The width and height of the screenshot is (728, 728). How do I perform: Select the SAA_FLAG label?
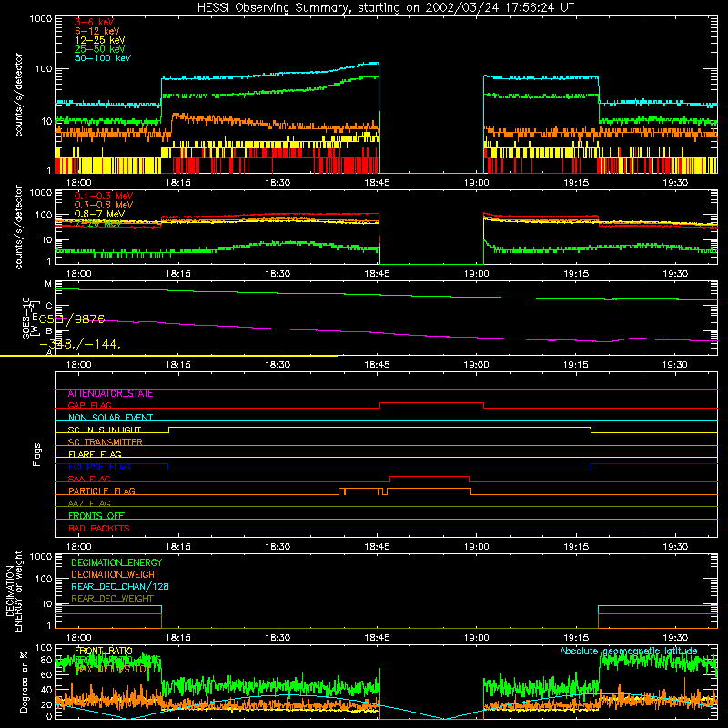89,480
